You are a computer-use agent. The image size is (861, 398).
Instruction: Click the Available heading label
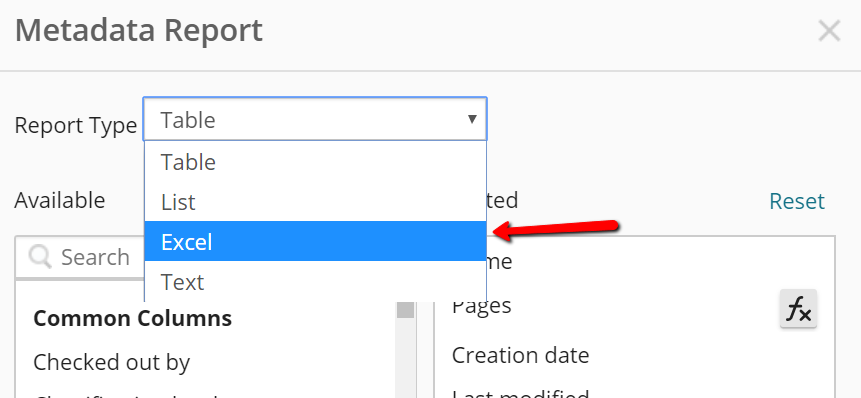point(60,200)
